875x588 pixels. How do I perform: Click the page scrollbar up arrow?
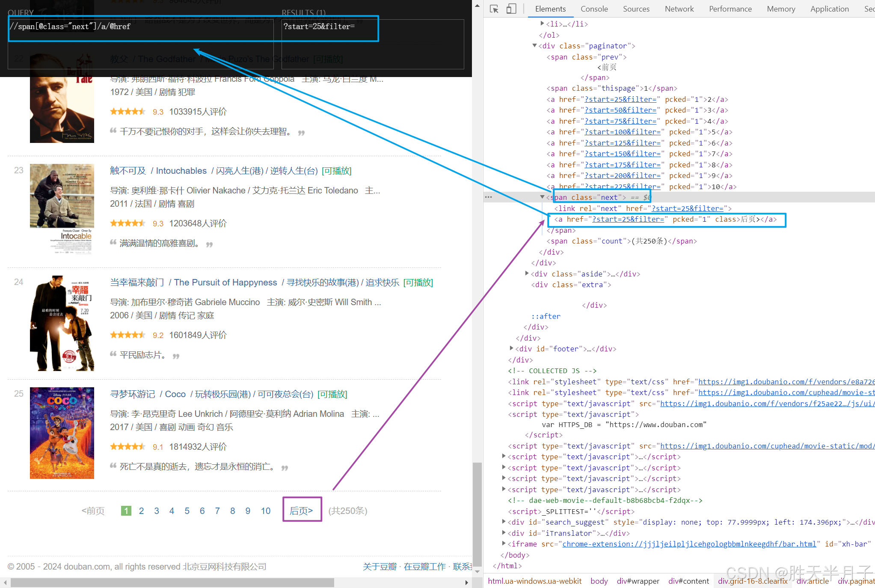tap(478, 6)
